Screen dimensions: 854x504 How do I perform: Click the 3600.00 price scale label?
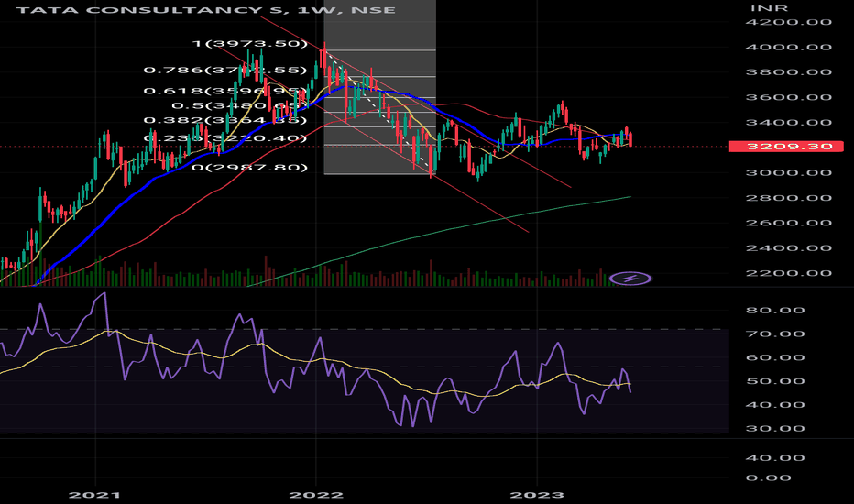click(x=789, y=97)
